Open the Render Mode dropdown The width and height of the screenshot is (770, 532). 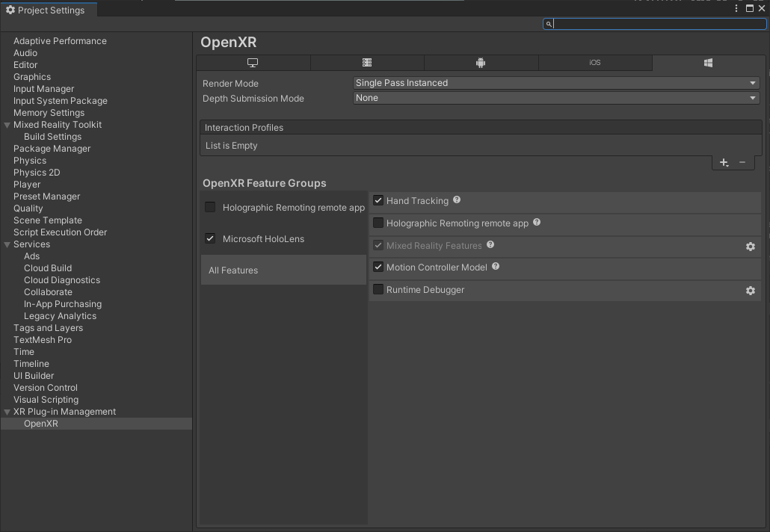(555, 83)
